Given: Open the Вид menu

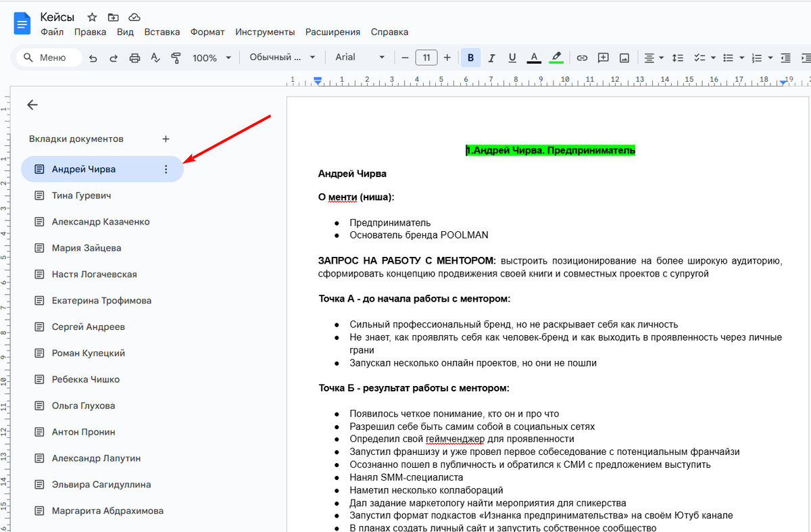Looking at the screenshot, I should click(125, 32).
